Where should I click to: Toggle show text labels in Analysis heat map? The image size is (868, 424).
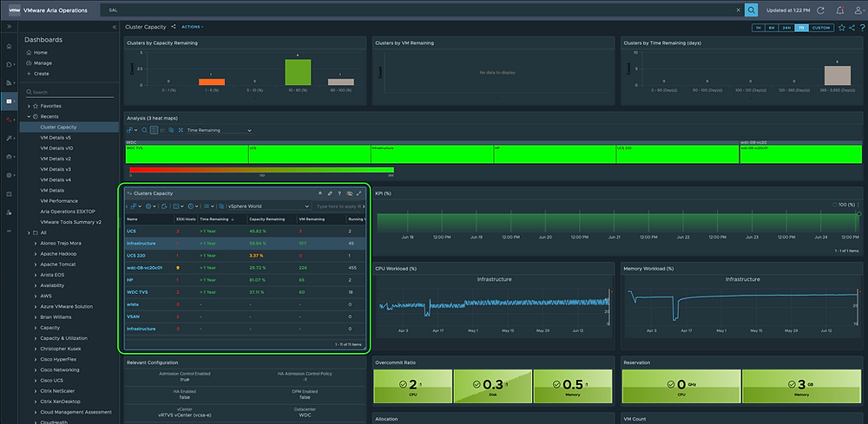(x=154, y=130)
